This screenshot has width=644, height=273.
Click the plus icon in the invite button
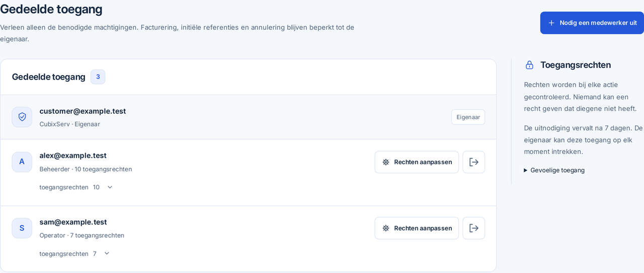(551, 23)
